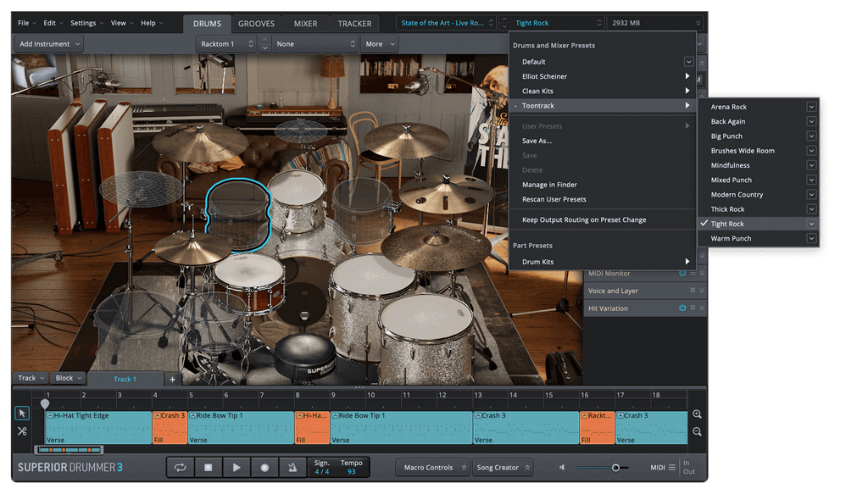Viewport: 868px width, 494px height.
Task: Open the 2932 MB memory dropdown
Action: [655, 23]
